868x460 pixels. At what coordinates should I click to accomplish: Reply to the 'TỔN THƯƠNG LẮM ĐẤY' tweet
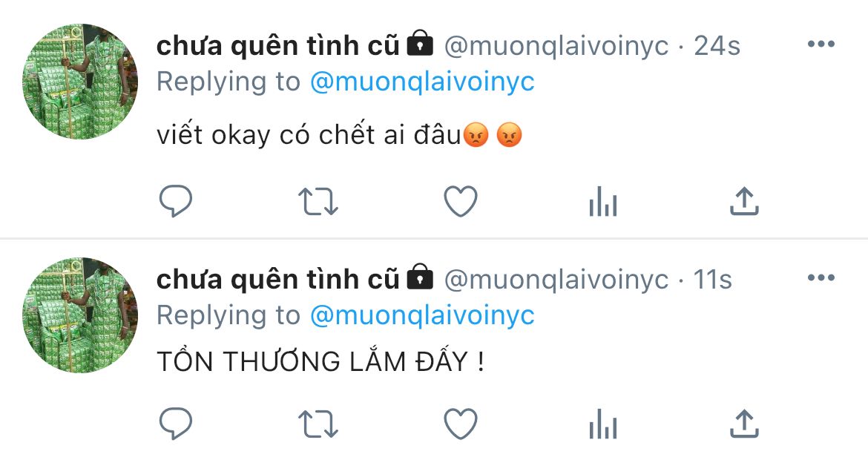click(x=176, y=424)
